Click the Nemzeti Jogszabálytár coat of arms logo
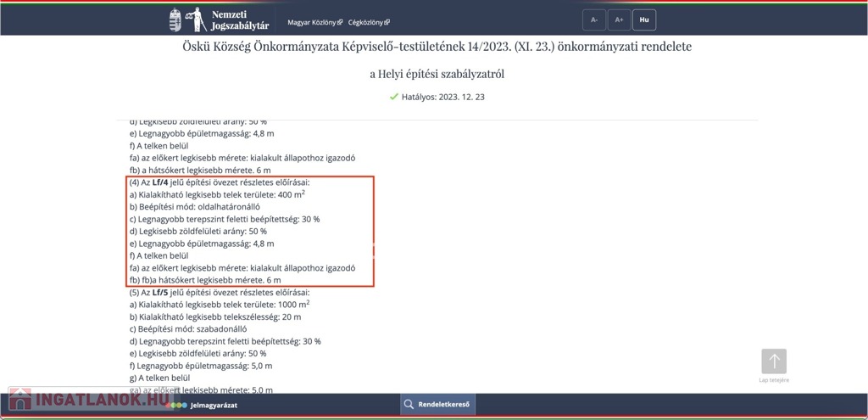This screenshot has width=868, height=420. point(175,20)
